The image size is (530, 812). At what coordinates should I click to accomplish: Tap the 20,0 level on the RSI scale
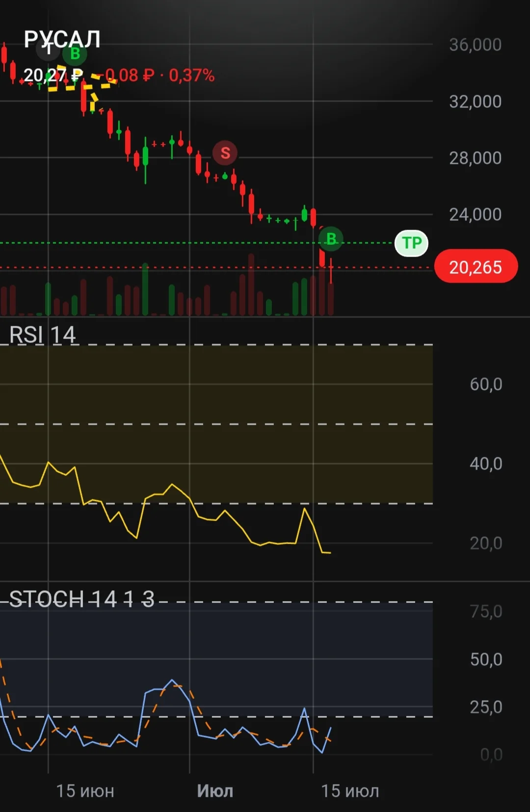(x=486, y=543)
